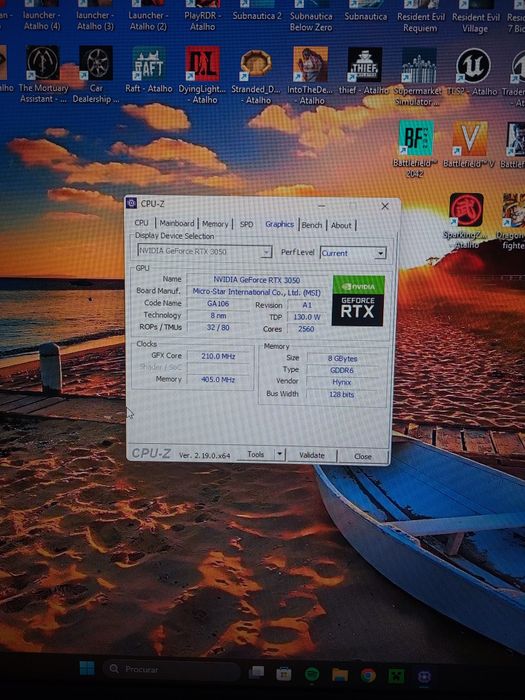Viewport: 525px width, 700px height.
Task: Open the Car Dealership desktop icon
Action: (x=96, y=74)
